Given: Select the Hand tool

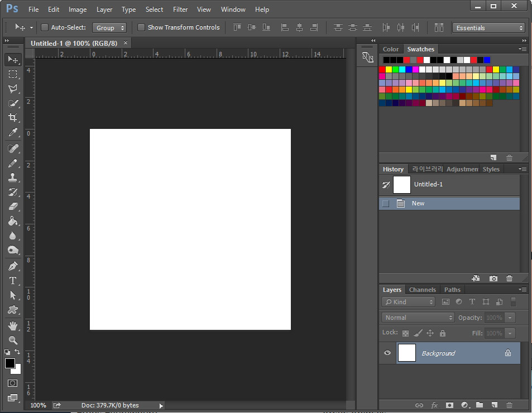Looking at the screenshot, I should [13, 326].
